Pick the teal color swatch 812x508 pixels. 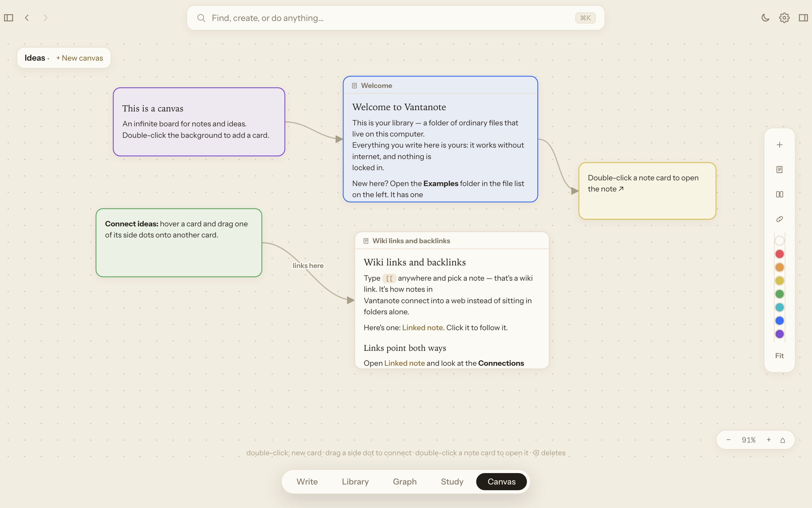click(779, 307)
